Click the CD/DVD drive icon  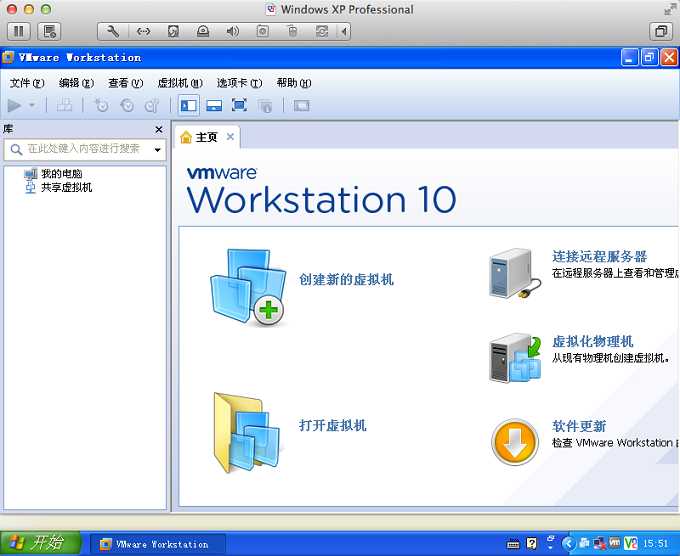(203, 31)
